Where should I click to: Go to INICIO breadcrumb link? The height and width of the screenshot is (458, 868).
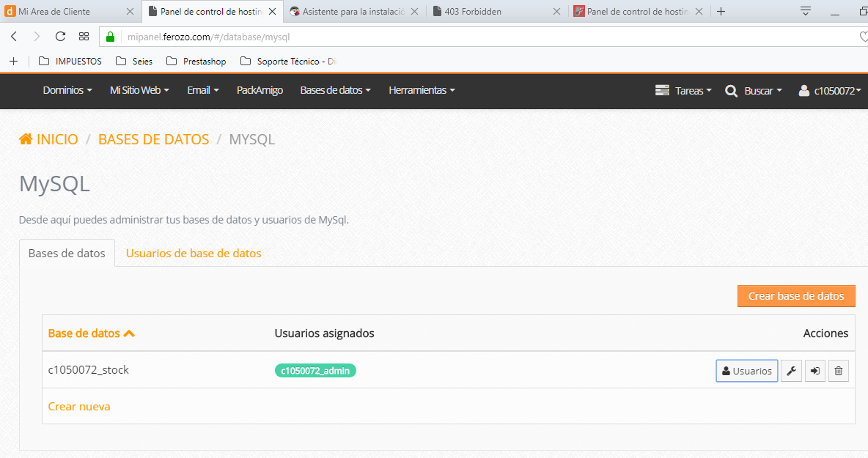pos(57,138)
